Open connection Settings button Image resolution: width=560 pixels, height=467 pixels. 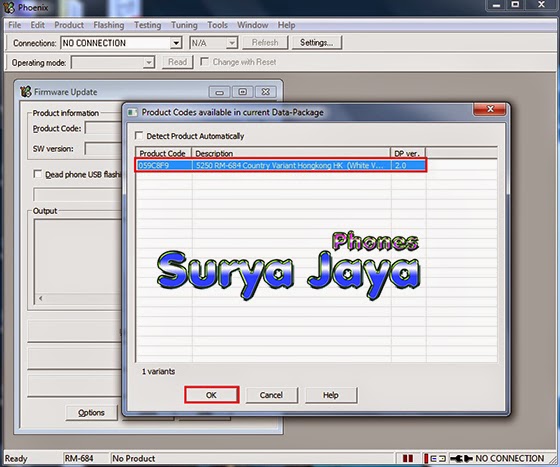[316, 42]
